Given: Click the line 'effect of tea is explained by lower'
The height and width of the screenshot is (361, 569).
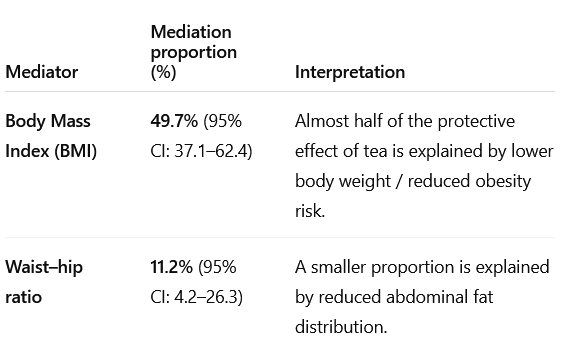Looking at the screenshot, I should click(424, 151).
